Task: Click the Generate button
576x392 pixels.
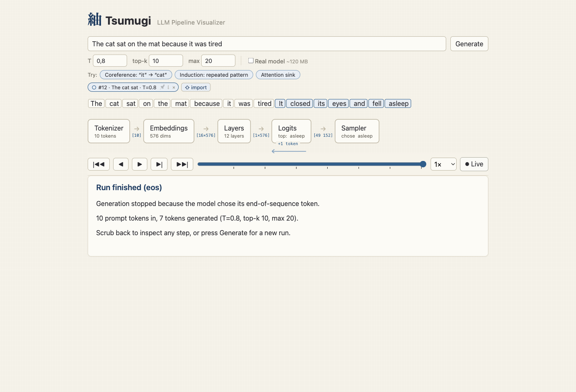Action: [469, 44]
